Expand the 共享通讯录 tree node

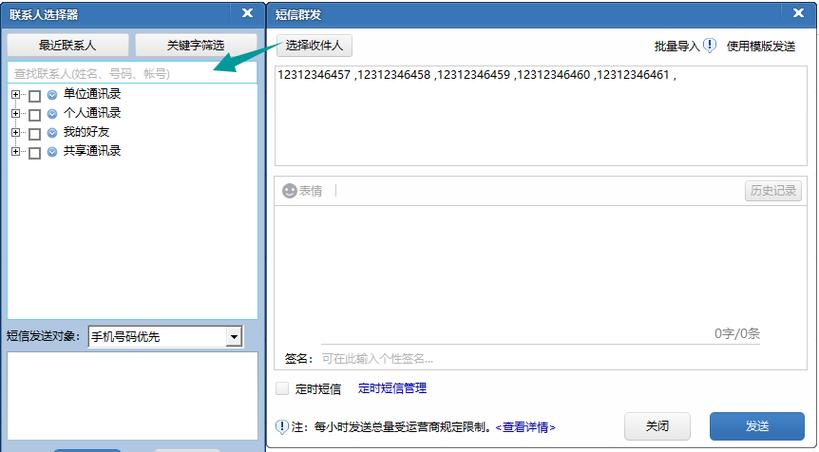coord(16,152)
